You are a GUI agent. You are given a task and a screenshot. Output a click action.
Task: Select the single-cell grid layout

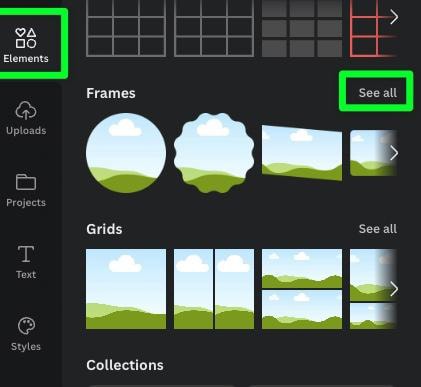click(126, 289)
